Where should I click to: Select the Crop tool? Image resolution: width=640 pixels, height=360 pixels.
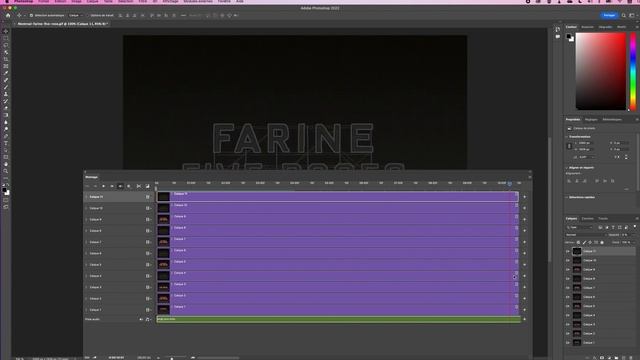click(x=6, y=59)
